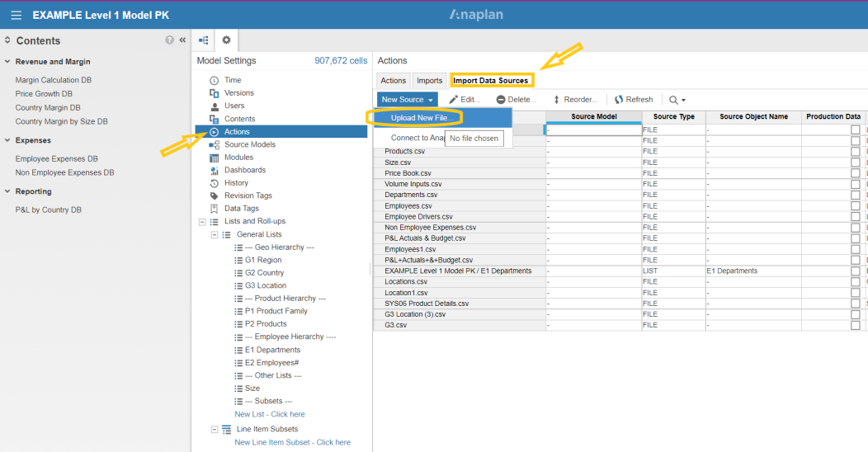The image size is (868, 452).
Task: Toggle Production Data checkbox for Volume Inputs.csv
Action: click(856, 184)
